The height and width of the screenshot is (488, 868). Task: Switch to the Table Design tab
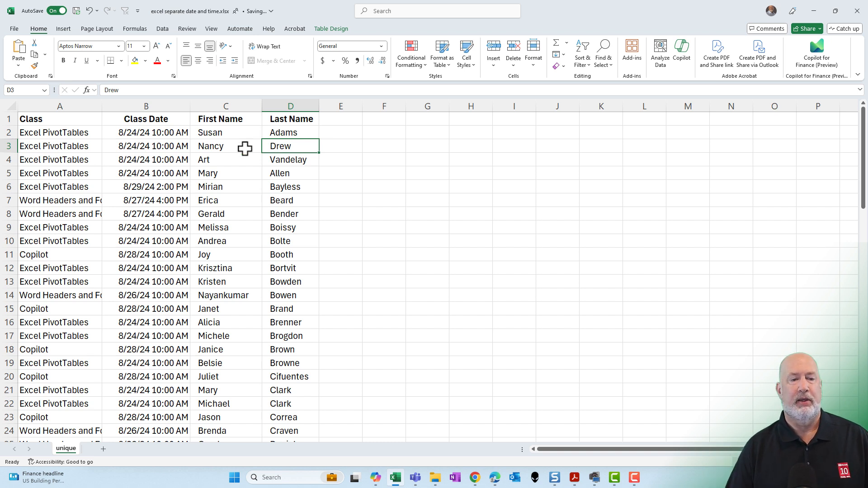[x=331, y=28]
